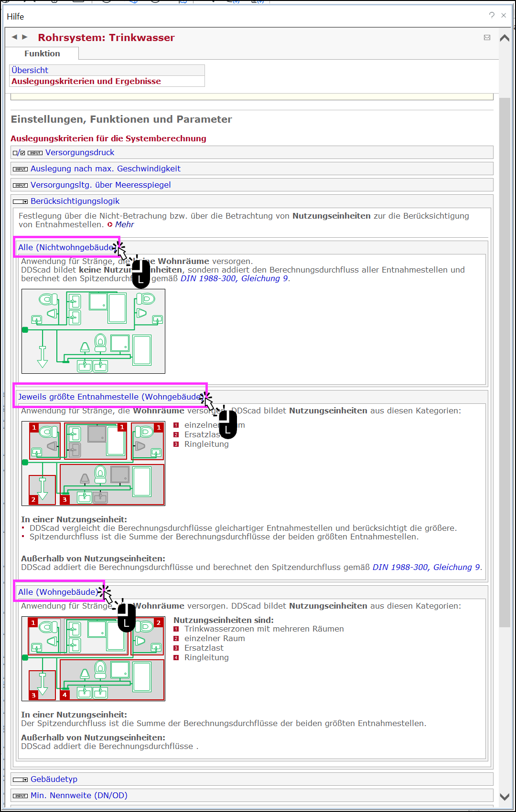Click the dropdown icon beside Berücksichtigungslogik
516x812 pixels.
pos(21,201)
